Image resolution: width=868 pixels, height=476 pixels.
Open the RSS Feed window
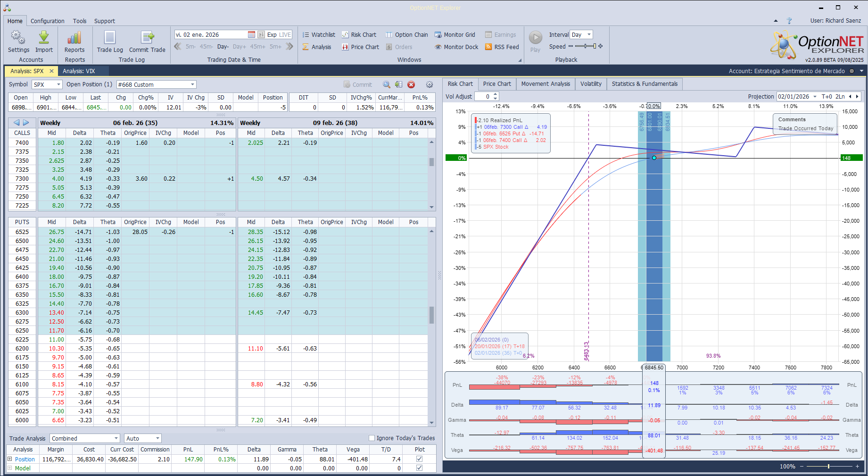[x=502, y=47]
